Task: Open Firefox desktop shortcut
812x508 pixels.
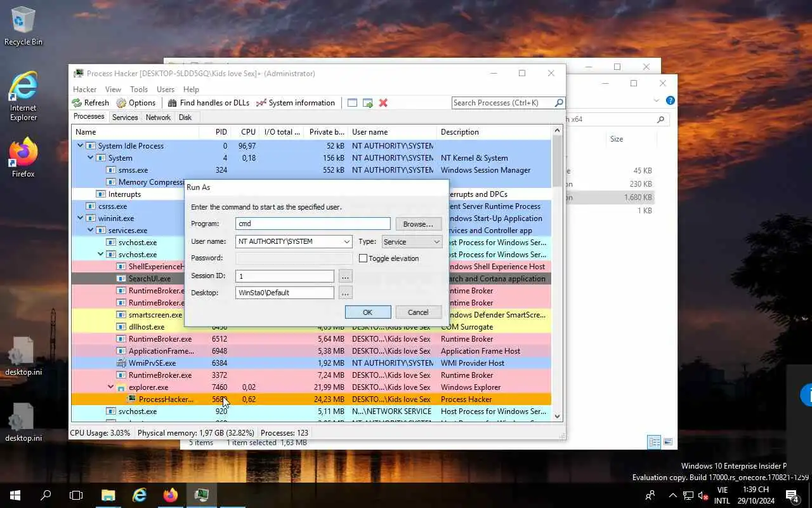Action: tap(23, 157)
